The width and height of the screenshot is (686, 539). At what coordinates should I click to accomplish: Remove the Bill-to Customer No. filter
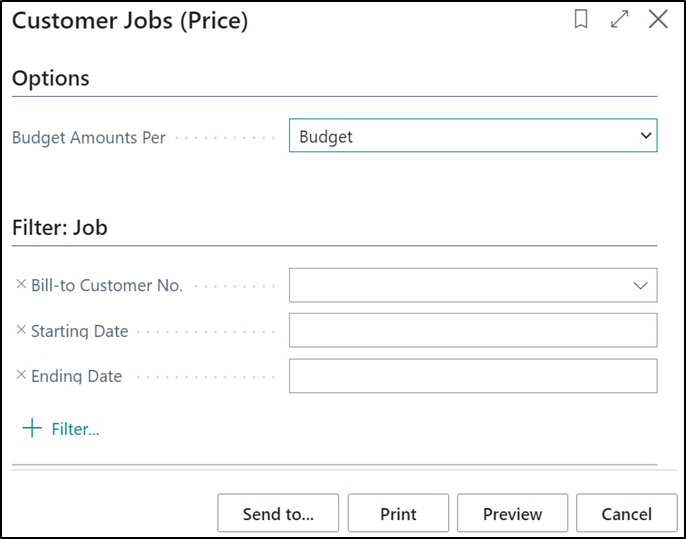click(x=21, y=285)
